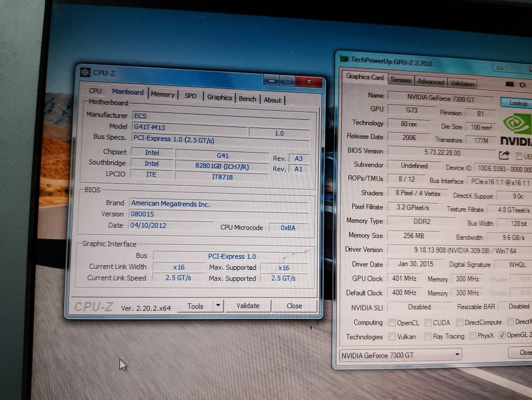
Task: Click the LPCIO model value IT8718
Action: (222, 177)
